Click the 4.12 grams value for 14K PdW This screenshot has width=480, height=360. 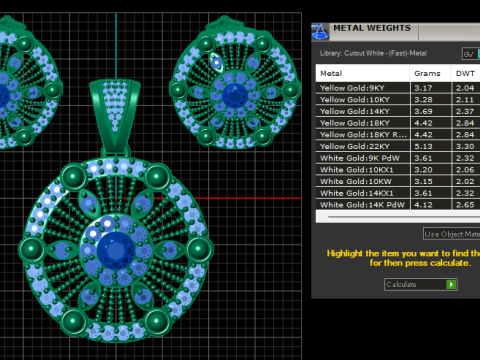pyautogui.click(x=423, y=205)
